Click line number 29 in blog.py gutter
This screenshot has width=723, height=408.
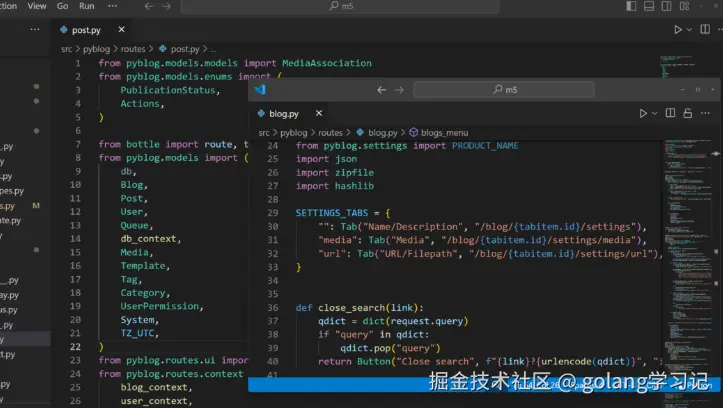coord(273,213)
